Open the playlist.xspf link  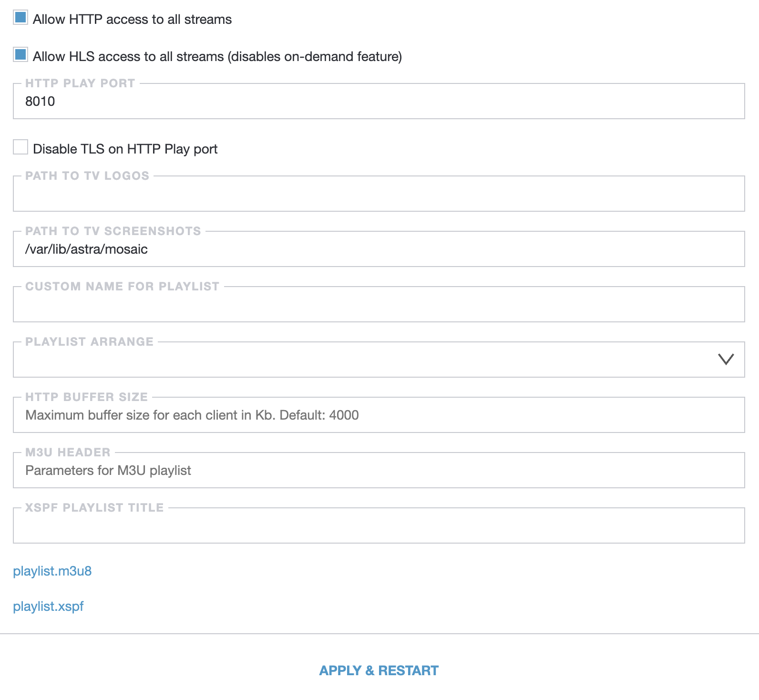[x=48, y=607]
